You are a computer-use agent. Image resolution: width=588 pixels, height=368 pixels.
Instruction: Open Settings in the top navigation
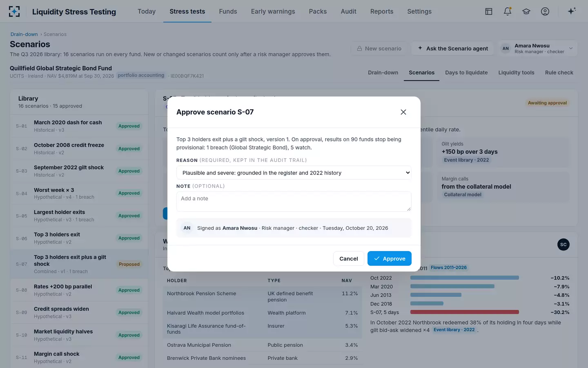point(419,11)
